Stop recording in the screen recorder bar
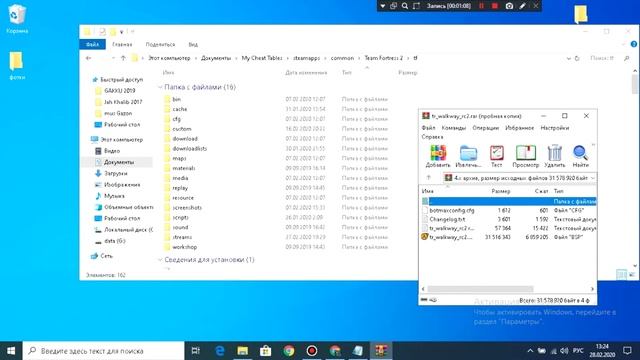 pyautogui.click(x=495, y=6)
